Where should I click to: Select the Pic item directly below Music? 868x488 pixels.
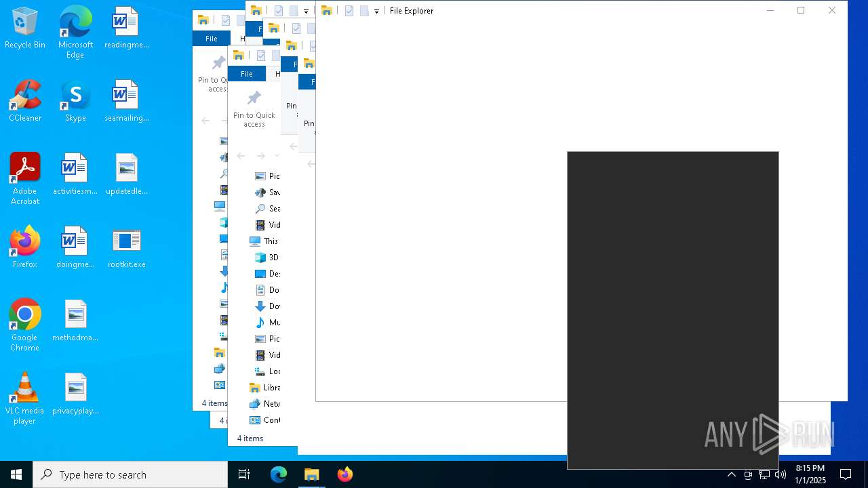(x=267, y=339)
